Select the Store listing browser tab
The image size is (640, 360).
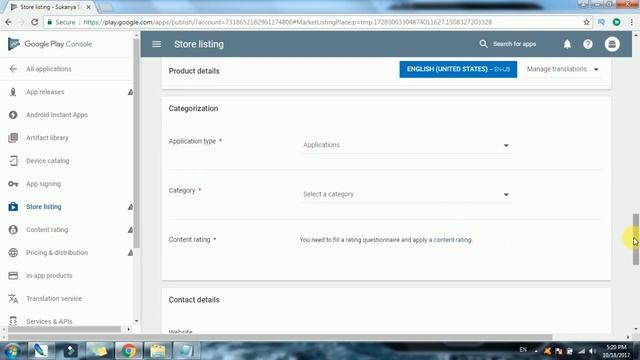coord(51,7)
